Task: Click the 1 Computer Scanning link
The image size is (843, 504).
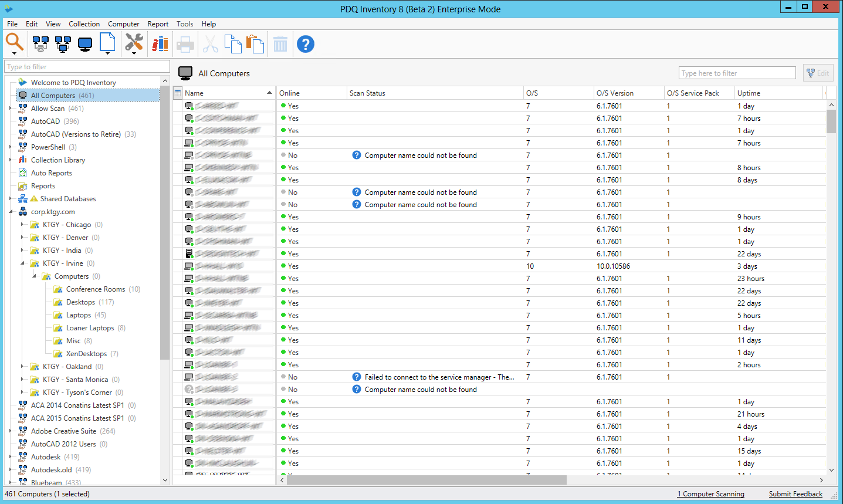Action: tap(710, 493)
